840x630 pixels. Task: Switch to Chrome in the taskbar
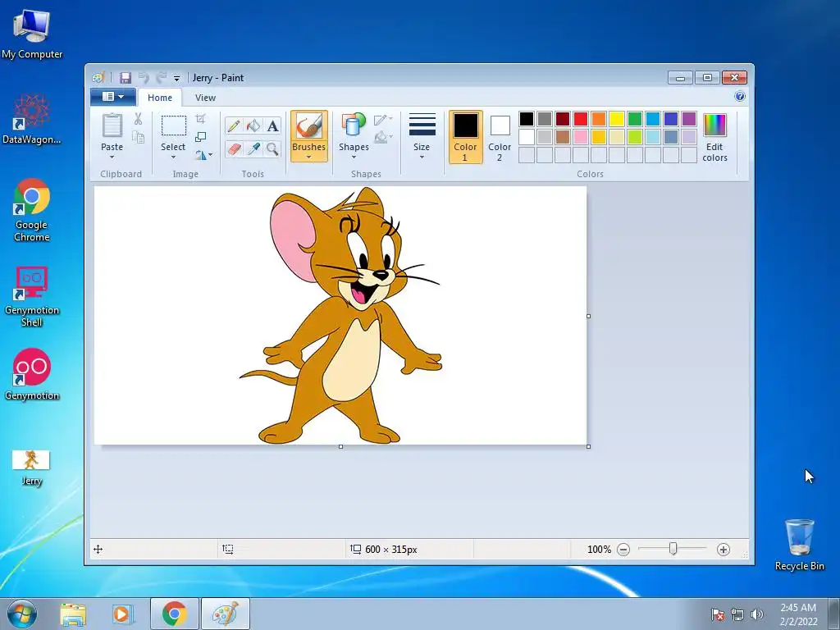[x=174, y=614]
